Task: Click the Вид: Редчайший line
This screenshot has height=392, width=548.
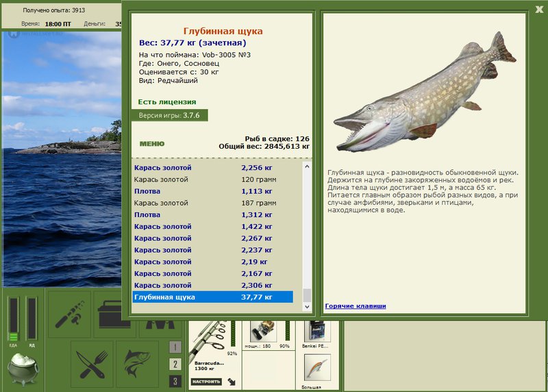Action: tap(168, 80)
